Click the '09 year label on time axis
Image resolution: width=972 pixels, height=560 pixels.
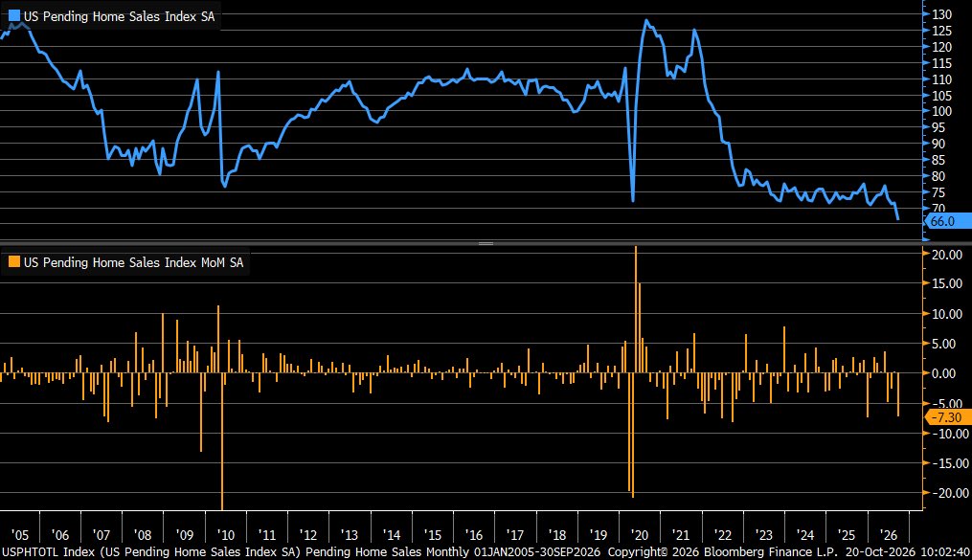point(185,534)
